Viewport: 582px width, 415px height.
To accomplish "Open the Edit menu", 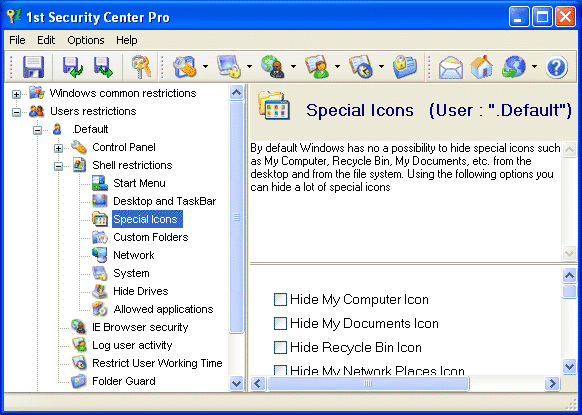I will [46, 40].
